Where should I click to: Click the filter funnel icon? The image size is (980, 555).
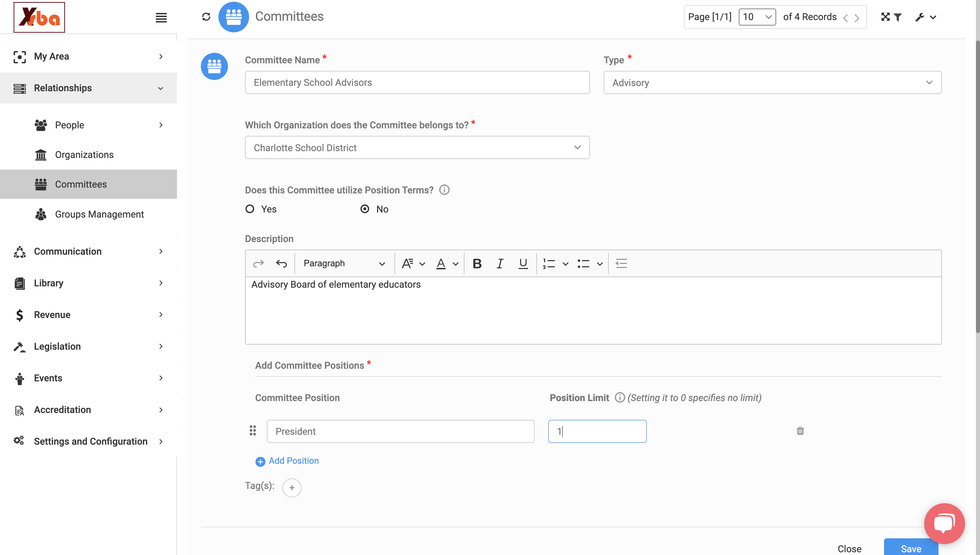898,17
